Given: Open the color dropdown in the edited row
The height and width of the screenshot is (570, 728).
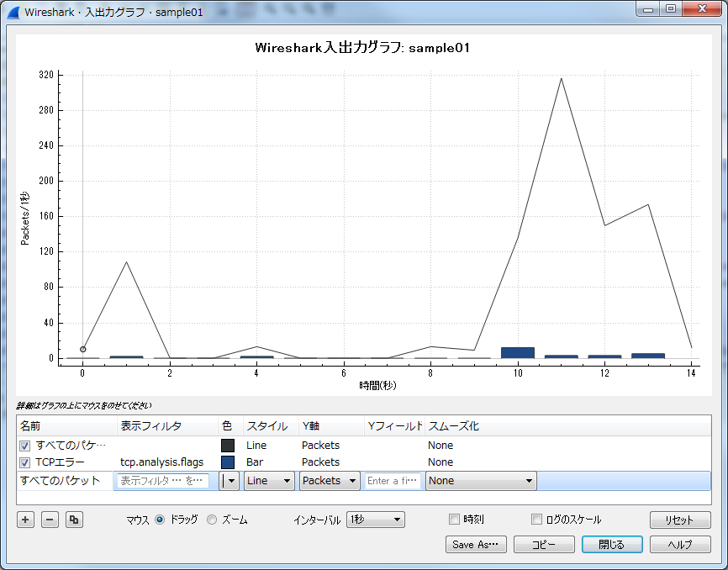Looking at the screenshot, I should (x=229, y=481).
